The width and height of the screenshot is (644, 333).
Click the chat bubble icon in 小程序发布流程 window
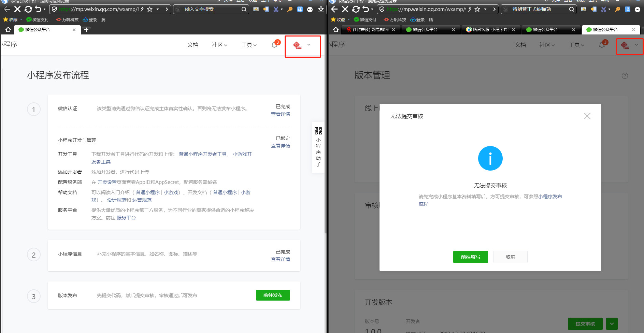[x=310, y=10]
